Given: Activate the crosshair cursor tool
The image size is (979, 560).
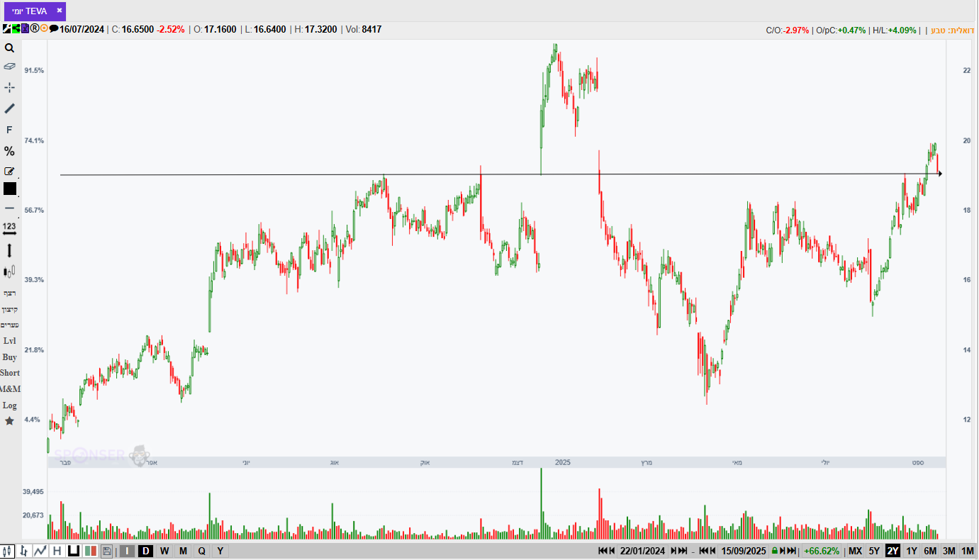Looking at the screenshot, I should 10,87.
